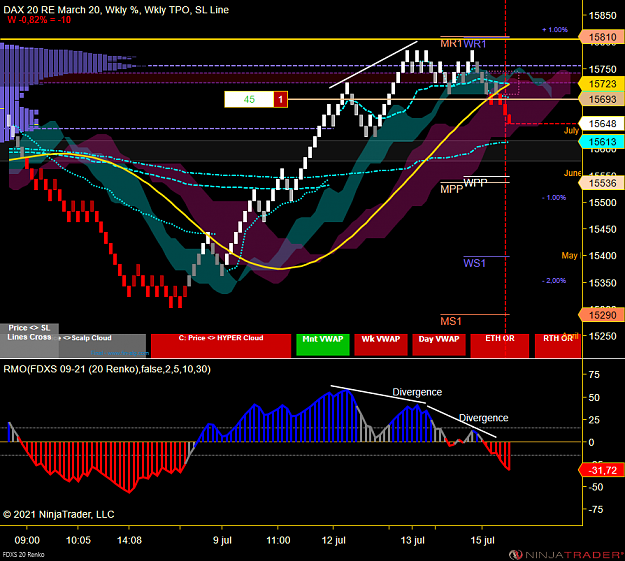Screen dimensions: 625x561
Task: Click the orange June month label
Action: (x=572, y=173)
